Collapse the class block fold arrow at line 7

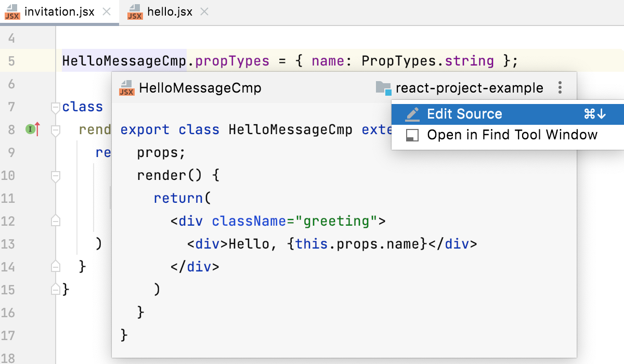55,107
